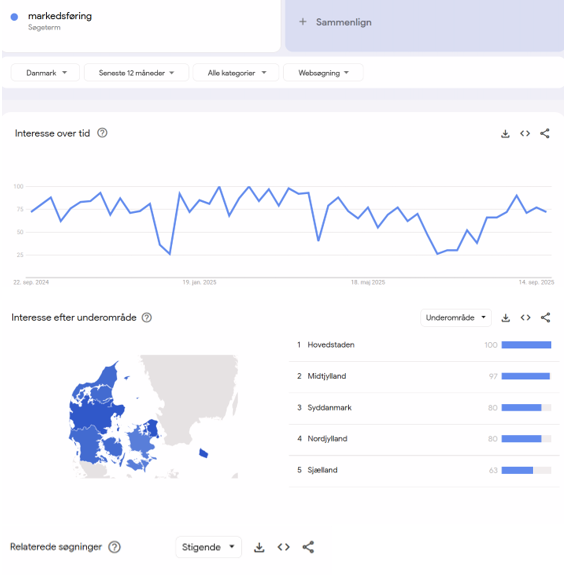The image size is (564, 575).
Task: Open the Danmark country dropdown
Action: [45, 73]
